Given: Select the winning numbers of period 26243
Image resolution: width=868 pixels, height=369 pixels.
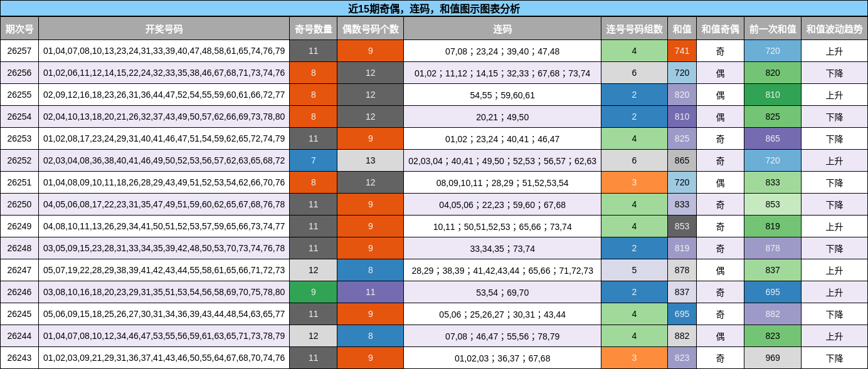Looking at the screenshot, I should tap(164, 358).
